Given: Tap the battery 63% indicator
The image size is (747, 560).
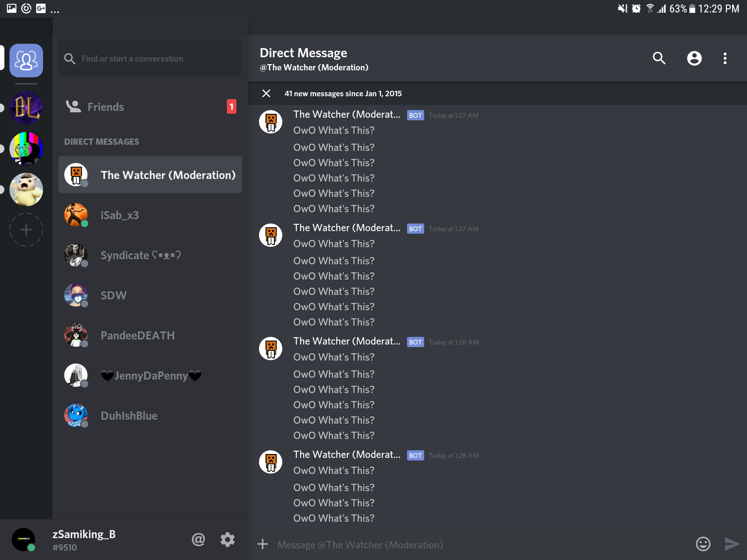Looking at the screenshot, I should [682, 8].
